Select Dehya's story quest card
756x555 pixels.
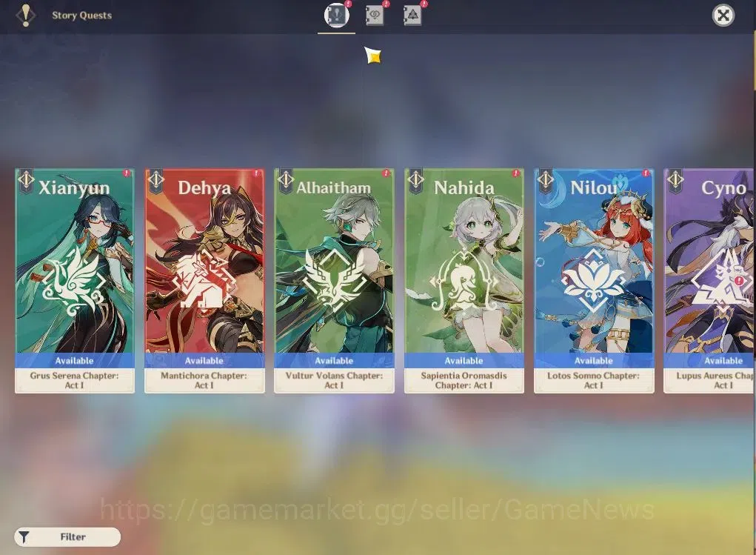[x=204, y=280]
